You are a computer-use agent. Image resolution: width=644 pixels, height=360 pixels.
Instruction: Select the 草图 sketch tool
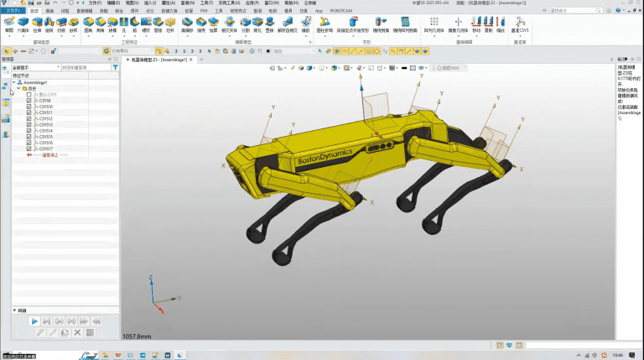(x=9, y=23)
